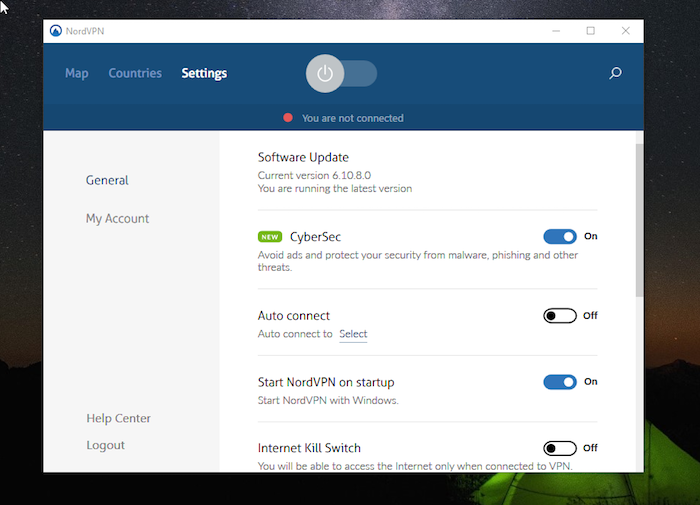Screen dimensions: 700x505
Task: Maximize the NordVPN window
Action: [591, 31]
